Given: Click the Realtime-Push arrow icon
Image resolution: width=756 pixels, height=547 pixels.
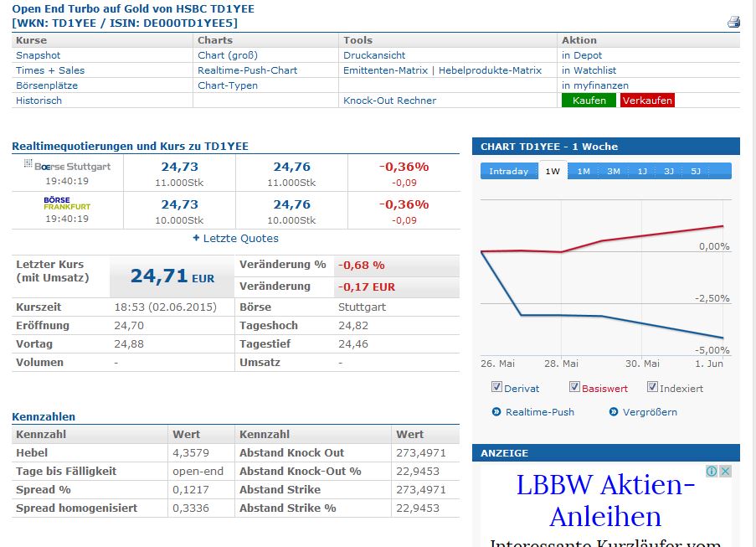Looking at the screenshot, I should [496, 412].
